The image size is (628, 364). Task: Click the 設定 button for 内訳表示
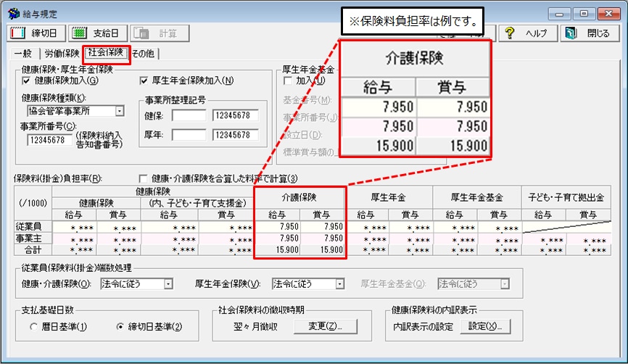tap(489, 326)
